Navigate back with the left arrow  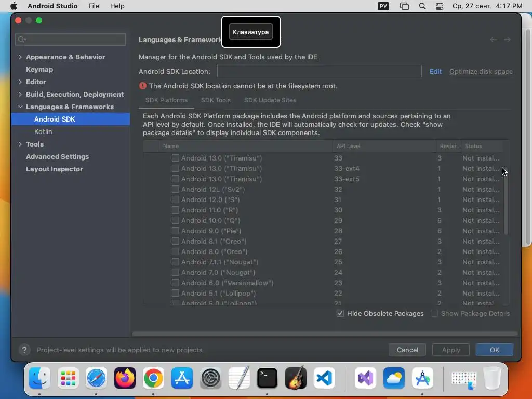(494, 39)
